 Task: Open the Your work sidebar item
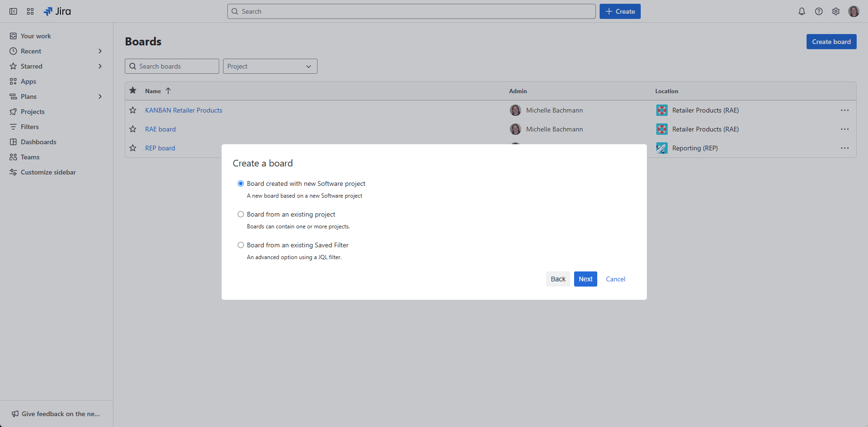[x=36, y=35]
